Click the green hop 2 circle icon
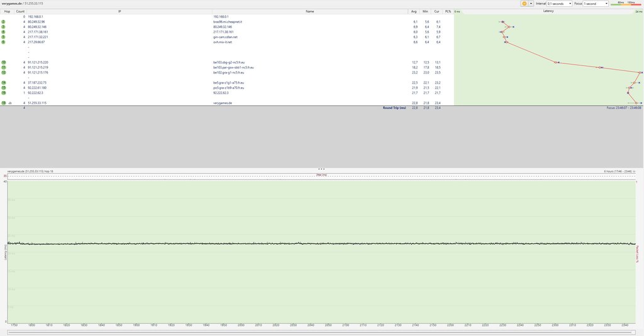 pos(4,22)
